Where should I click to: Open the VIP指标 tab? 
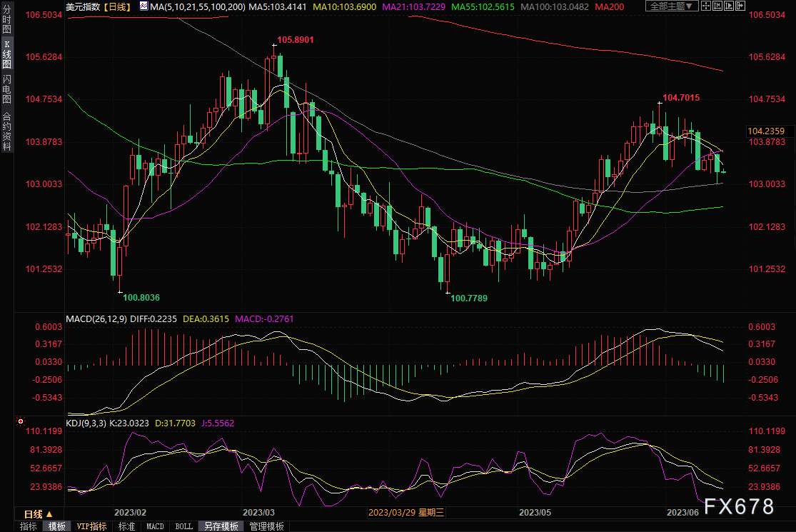tap(92, 526)
